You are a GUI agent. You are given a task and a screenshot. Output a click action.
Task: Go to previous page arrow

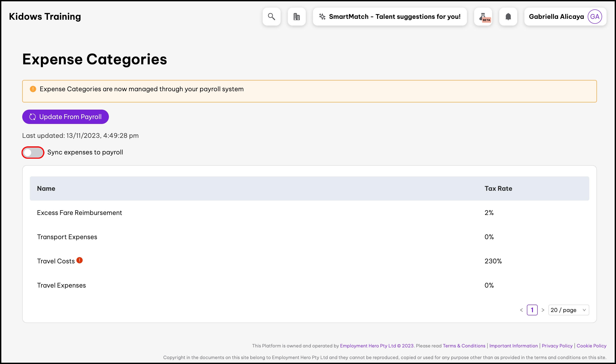pos(521,310)
